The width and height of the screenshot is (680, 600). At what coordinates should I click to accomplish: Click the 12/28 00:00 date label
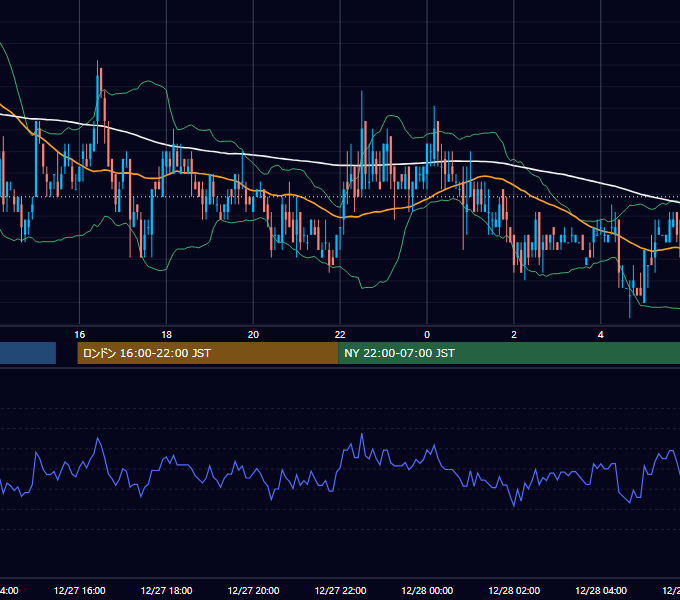427,590
